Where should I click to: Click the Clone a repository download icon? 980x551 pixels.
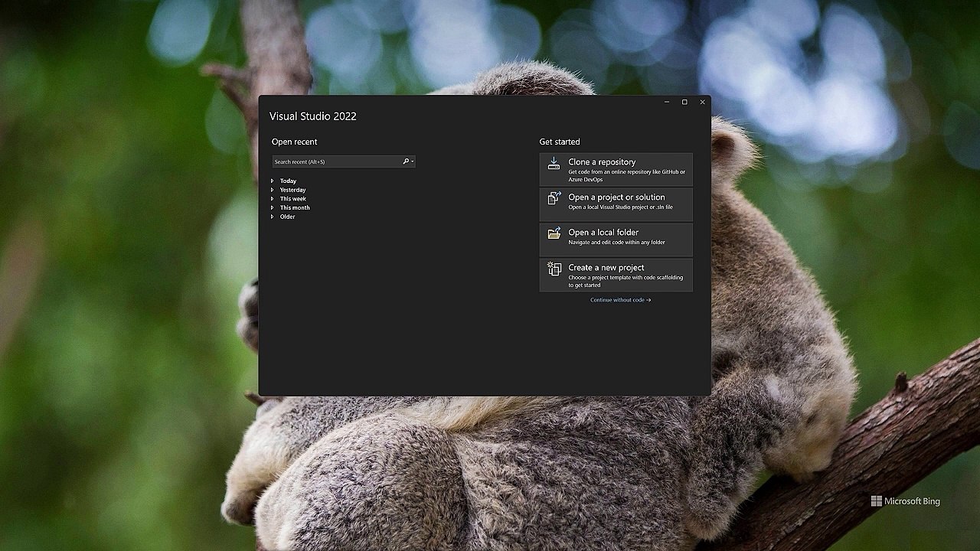(554, 163)
